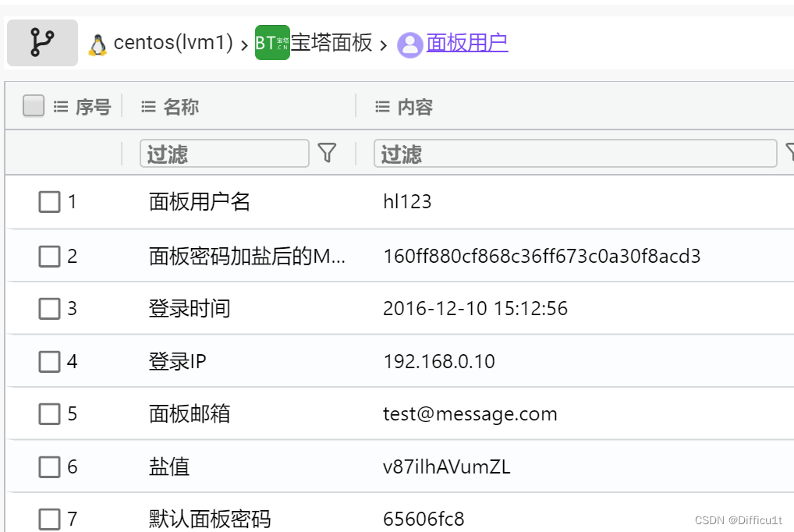Focus the 内容 filter input field
794x532 pixels.
tap(576, 154)
